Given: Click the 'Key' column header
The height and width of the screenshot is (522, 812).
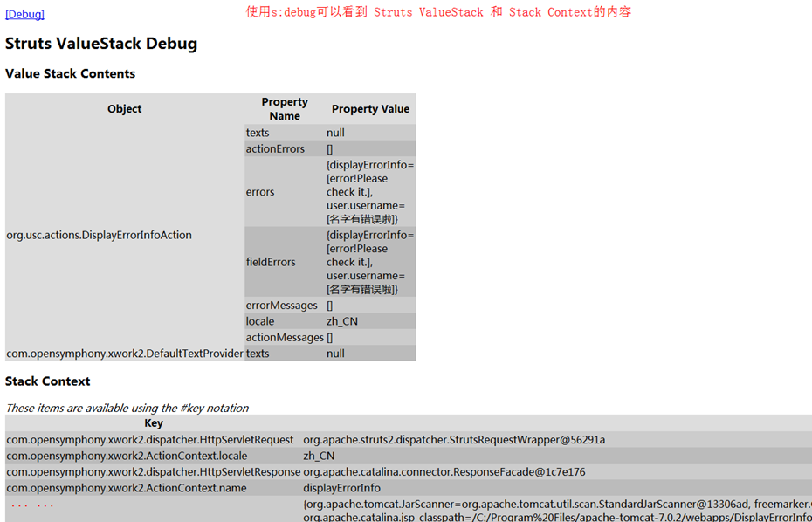Looking at the screenshot, I should 154,423.
